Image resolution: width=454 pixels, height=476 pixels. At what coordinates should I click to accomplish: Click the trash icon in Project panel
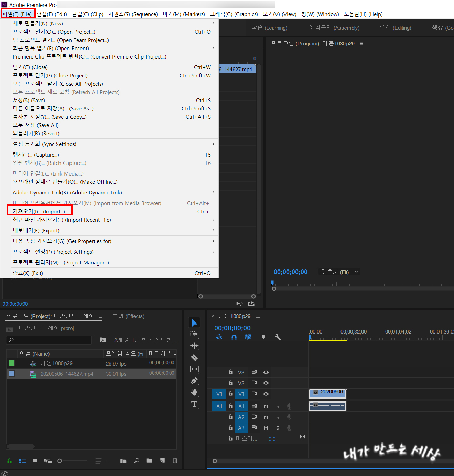coord(175,461)
